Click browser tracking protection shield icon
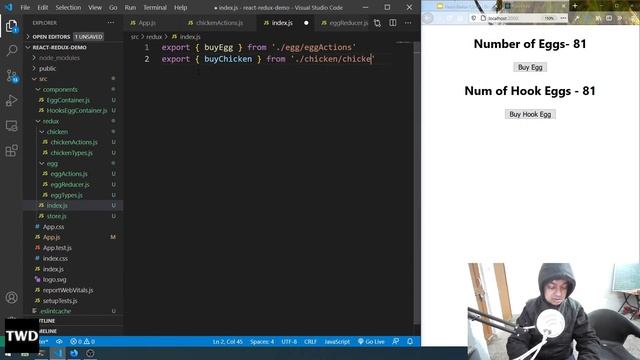Viewport: 640px width, 360px height. (x=473, y=18)
